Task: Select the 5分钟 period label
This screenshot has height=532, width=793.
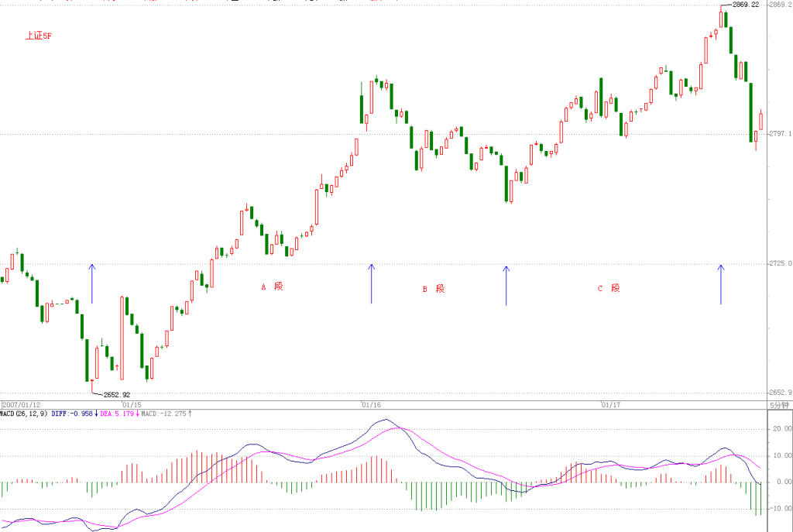Action: coord(779,405)
